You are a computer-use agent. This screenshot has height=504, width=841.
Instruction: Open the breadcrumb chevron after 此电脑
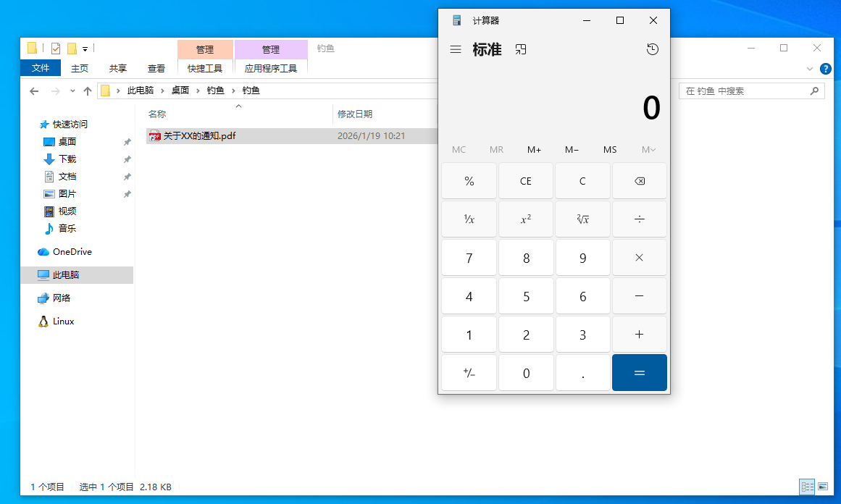tap(162, 91)
